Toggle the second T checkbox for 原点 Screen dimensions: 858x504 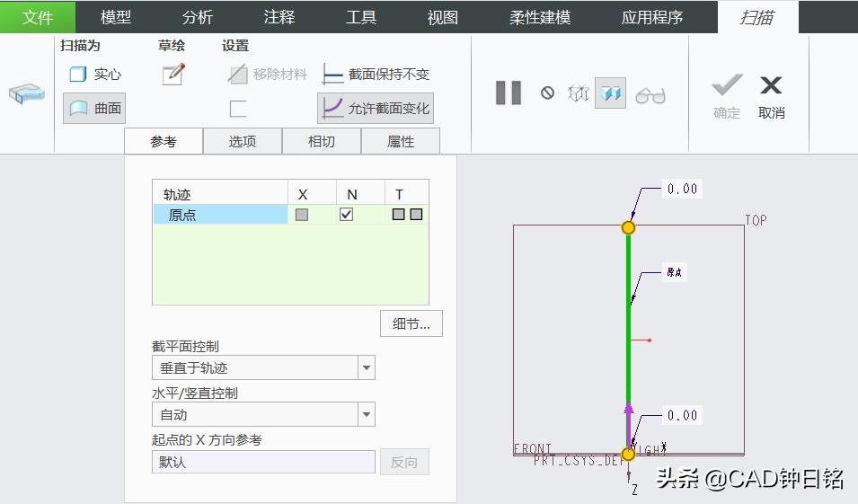(416, 215)
